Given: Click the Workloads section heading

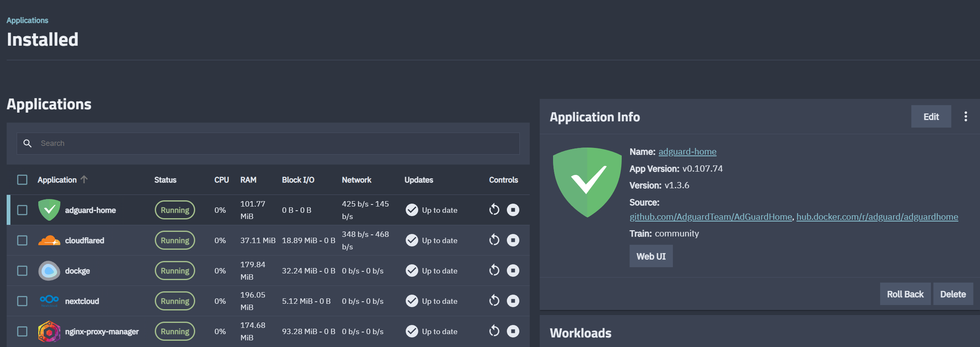Looking at the screenshot, I should 581,333.
